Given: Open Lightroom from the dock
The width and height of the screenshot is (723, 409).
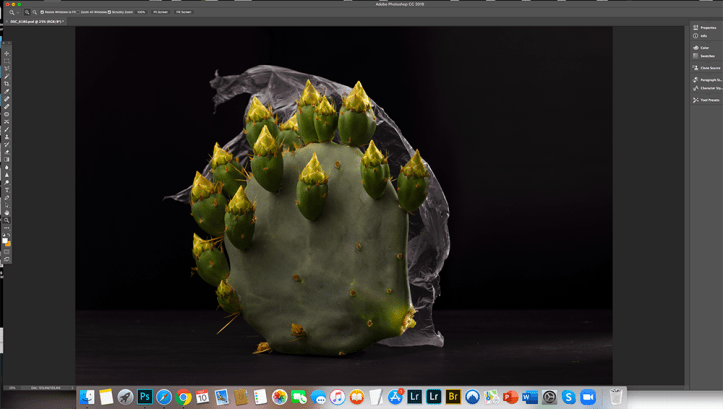Looking at the screenshot, I should point(414,397).
